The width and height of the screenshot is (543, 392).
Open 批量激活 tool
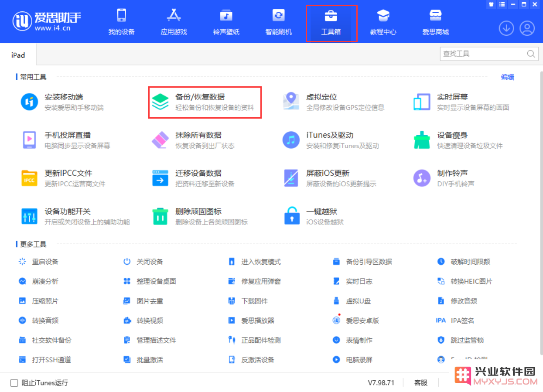pos(143,360)
